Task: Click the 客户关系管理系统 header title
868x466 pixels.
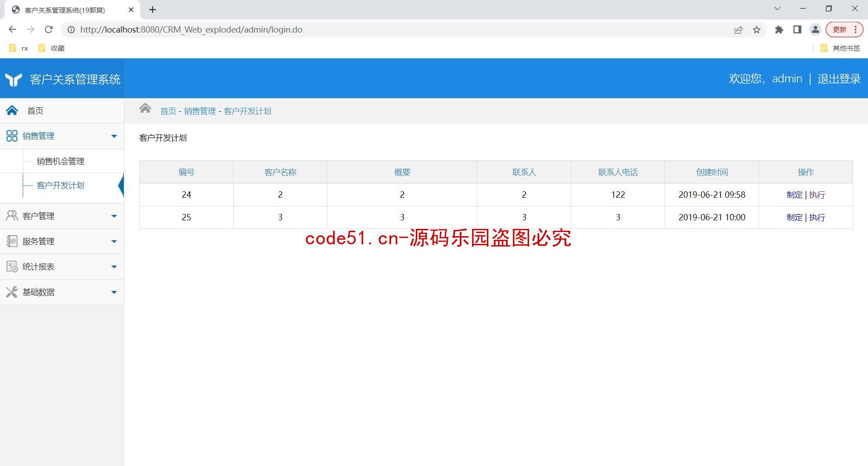Action: pos(75,80)
